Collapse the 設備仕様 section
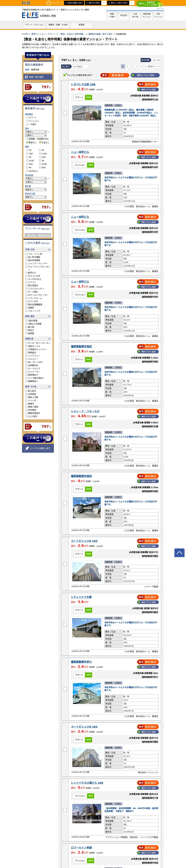The image size is (186, 868). tap(38, 338)
